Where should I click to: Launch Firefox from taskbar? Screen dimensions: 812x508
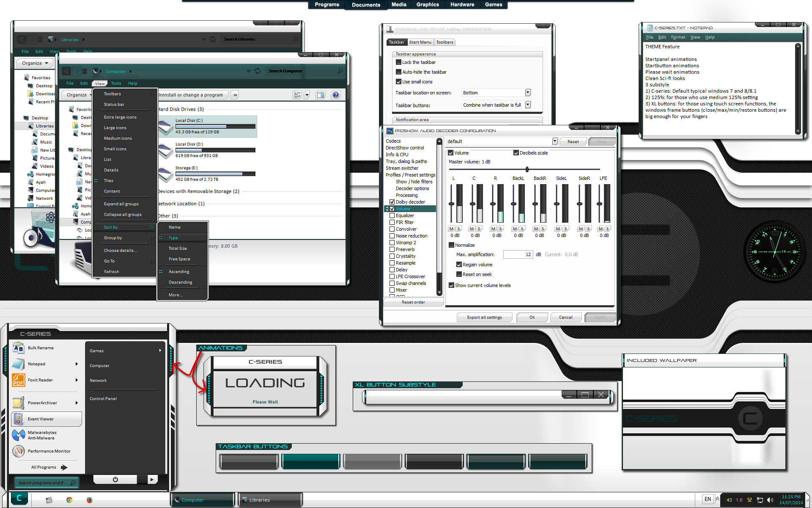click(90, 500)
